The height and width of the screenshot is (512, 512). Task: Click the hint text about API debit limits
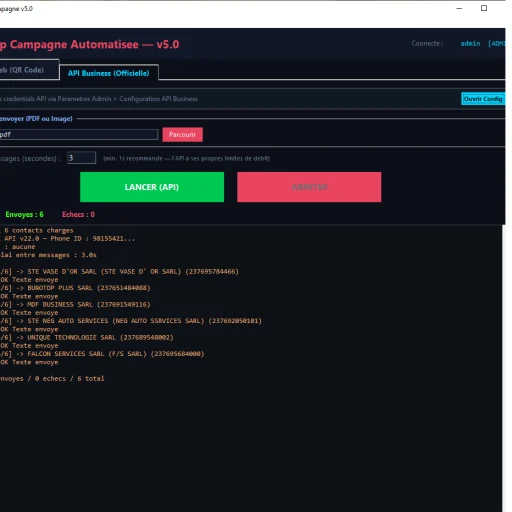(x=187, y=158)
